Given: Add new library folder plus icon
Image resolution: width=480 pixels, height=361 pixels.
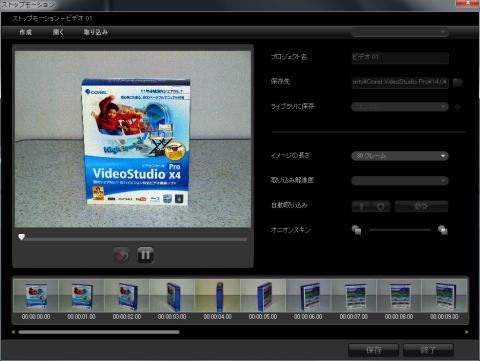Looking at the screenshot, I should pos(458,107).
